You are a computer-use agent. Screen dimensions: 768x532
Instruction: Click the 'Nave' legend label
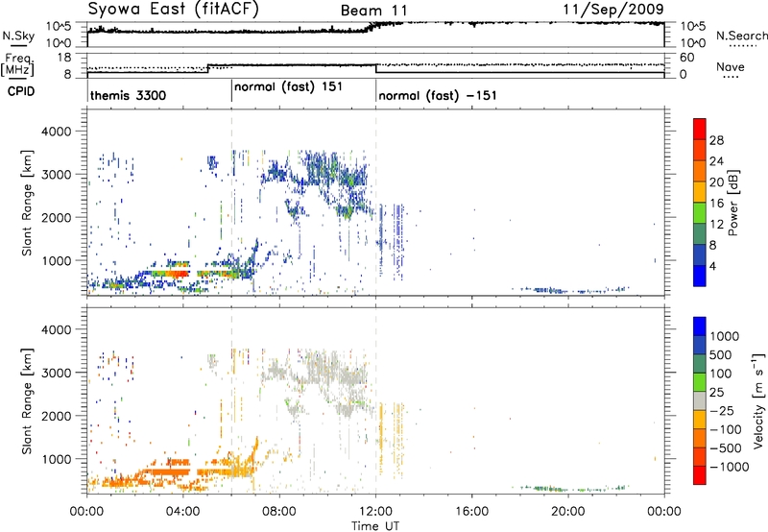(731, 66)
